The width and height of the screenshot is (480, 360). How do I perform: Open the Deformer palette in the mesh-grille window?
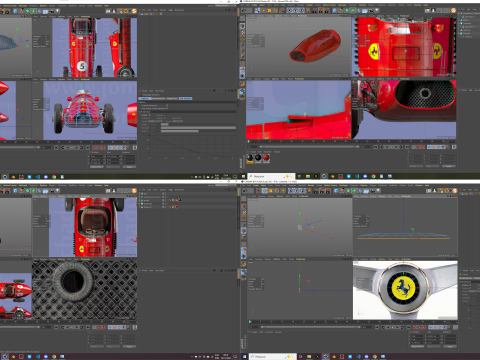pyautogui.click(x=39, y=191)
